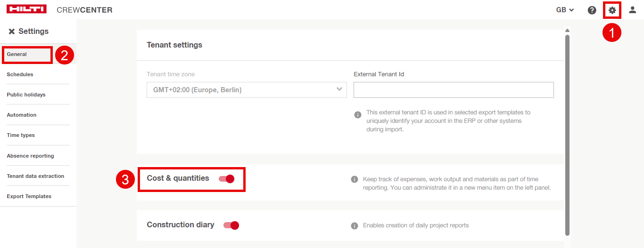Click info icon for Cost & quantities description
The width and height of the screenshot is (644, 248).
[x=355, y=179]
